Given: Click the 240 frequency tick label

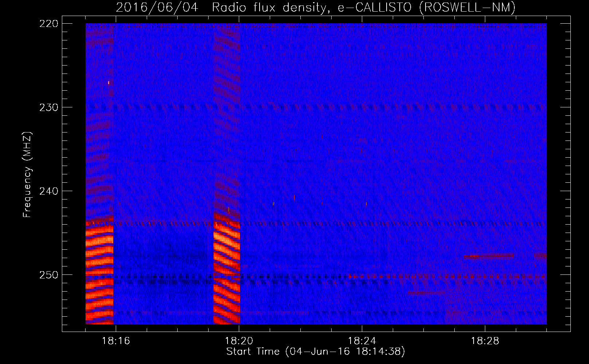Looking at the screenshot, I should 48,191.
